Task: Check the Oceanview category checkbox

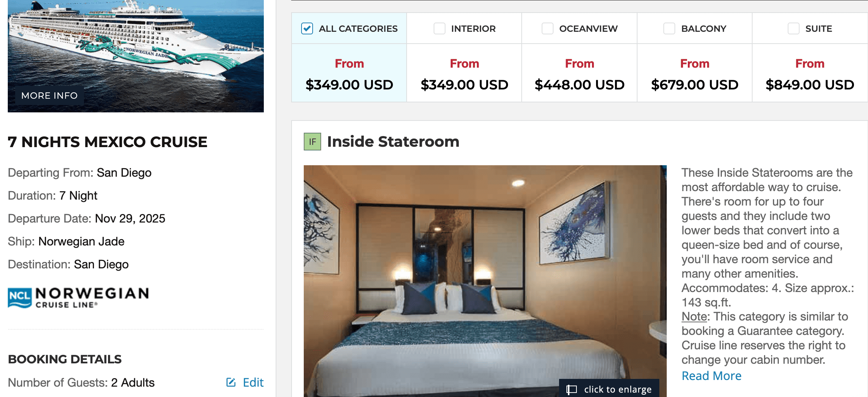Action: pyautogui.click(x=548, y=28)
